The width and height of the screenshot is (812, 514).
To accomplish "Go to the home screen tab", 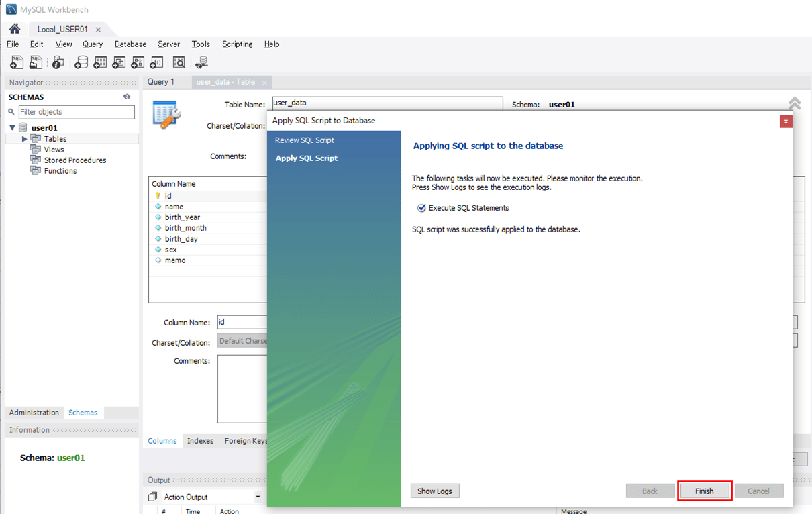I will coord(14,29).
